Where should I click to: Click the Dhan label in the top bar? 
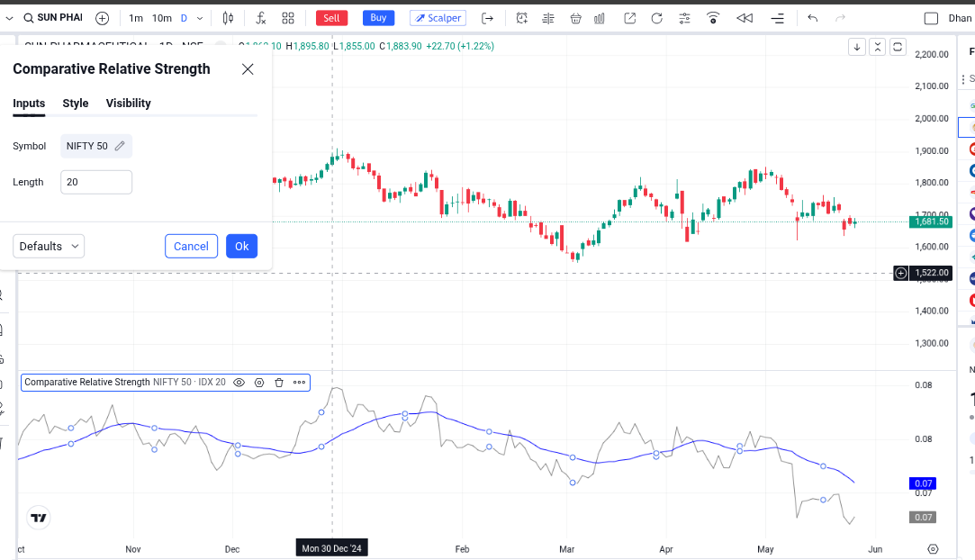[x=960, y=19]
